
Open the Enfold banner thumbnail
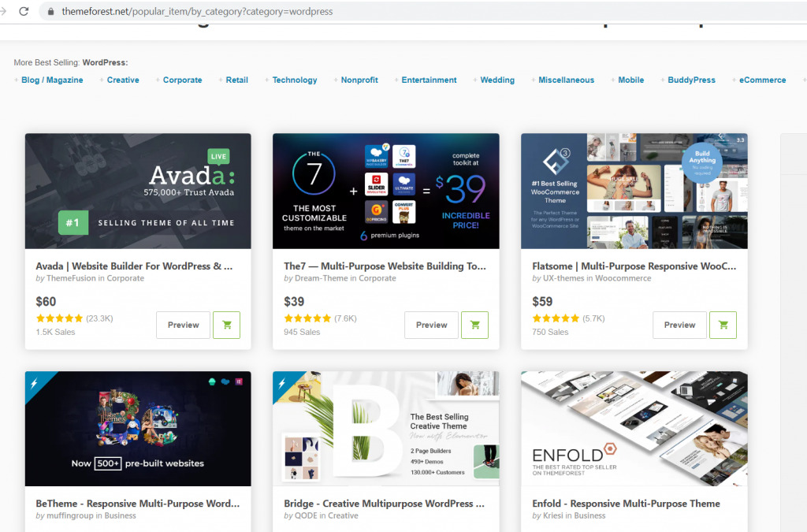[634, 429]
